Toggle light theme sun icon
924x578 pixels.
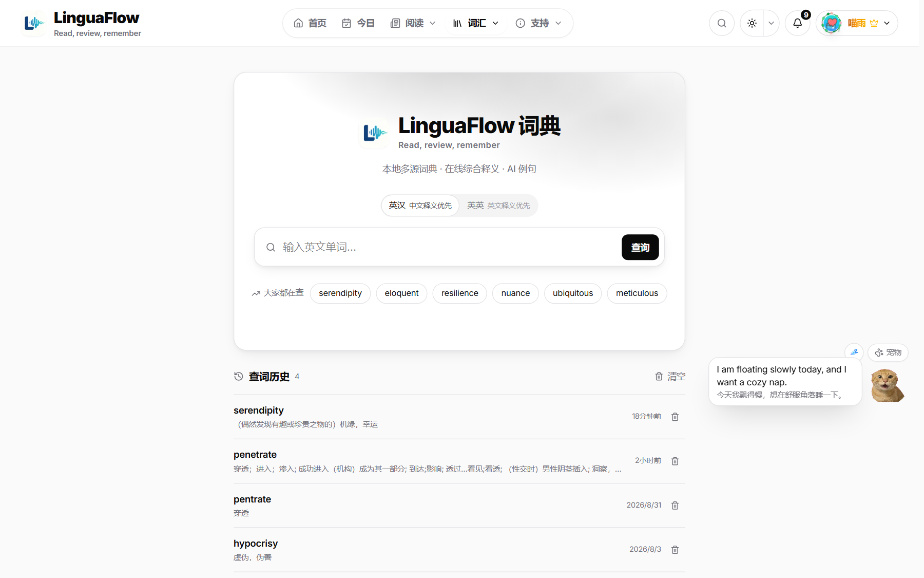[752, 23]
